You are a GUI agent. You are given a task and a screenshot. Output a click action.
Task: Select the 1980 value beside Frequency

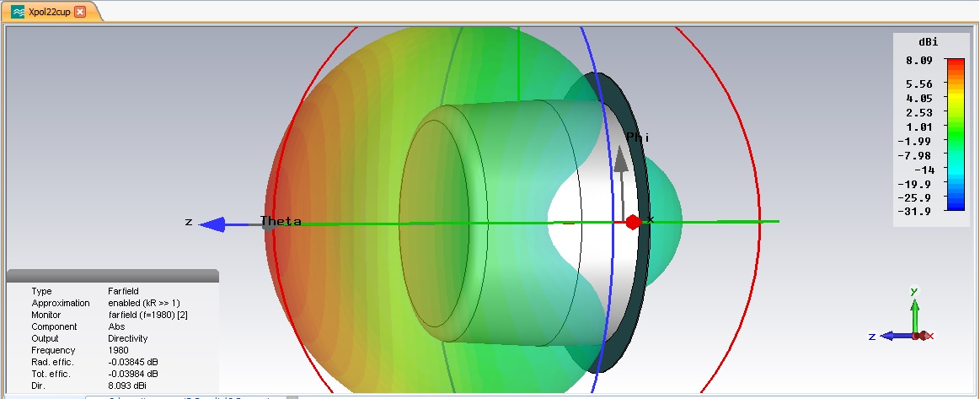(118, 351)
